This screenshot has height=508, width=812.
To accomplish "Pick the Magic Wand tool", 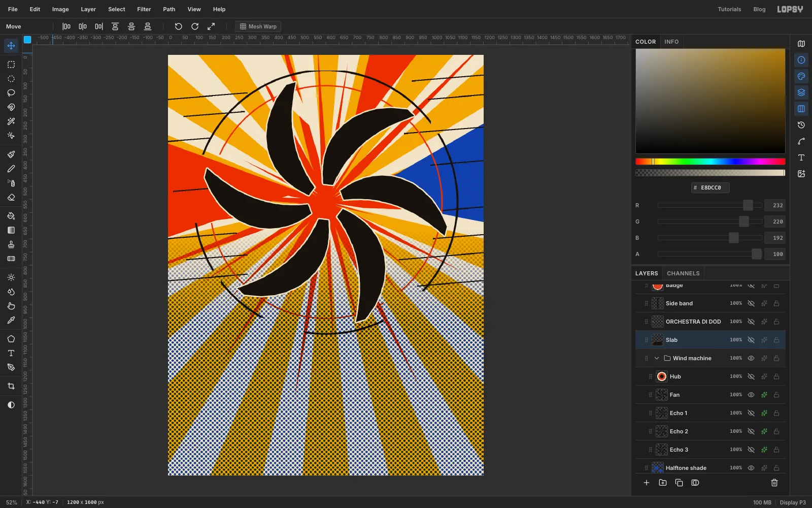I will pyautogui.click(x=11, y=121).
